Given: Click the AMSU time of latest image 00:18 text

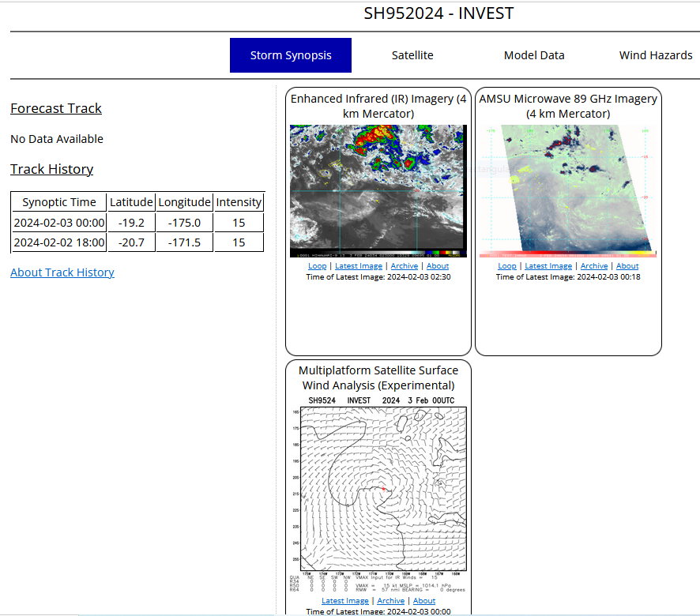Looking at the screenshot, I should pos(568,276).
